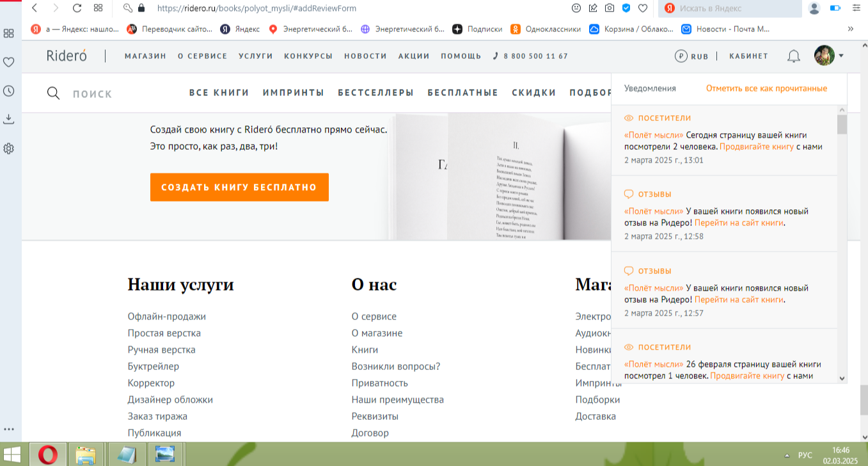Image resolution: width=868 pixels, height=466 pixels.
Task: Click Продвигайте книгу link dated 13:01
Action: (x=756, y=147)
